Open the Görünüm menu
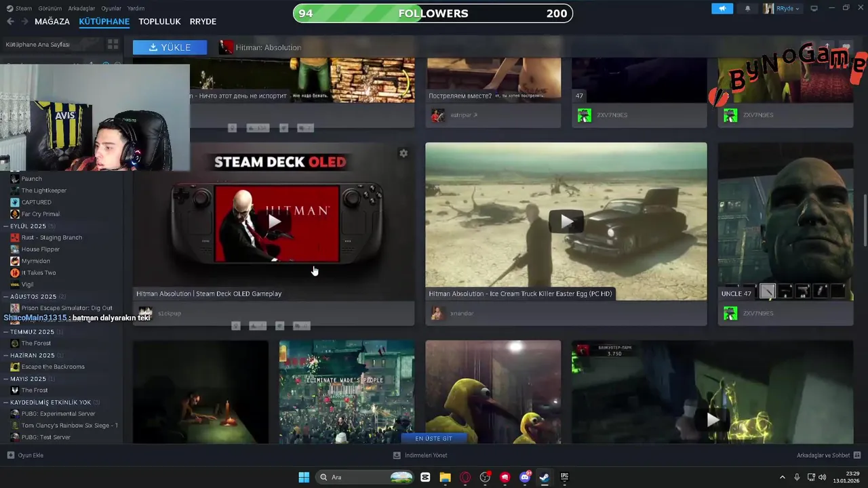The image size is (868, 488). (50, 8)
